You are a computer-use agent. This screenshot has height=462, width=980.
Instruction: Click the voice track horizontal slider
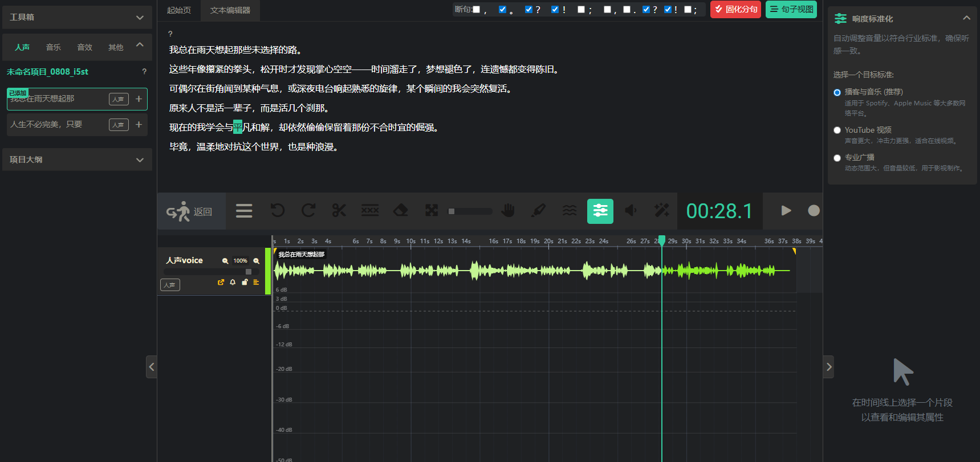(x=211, y=272)
